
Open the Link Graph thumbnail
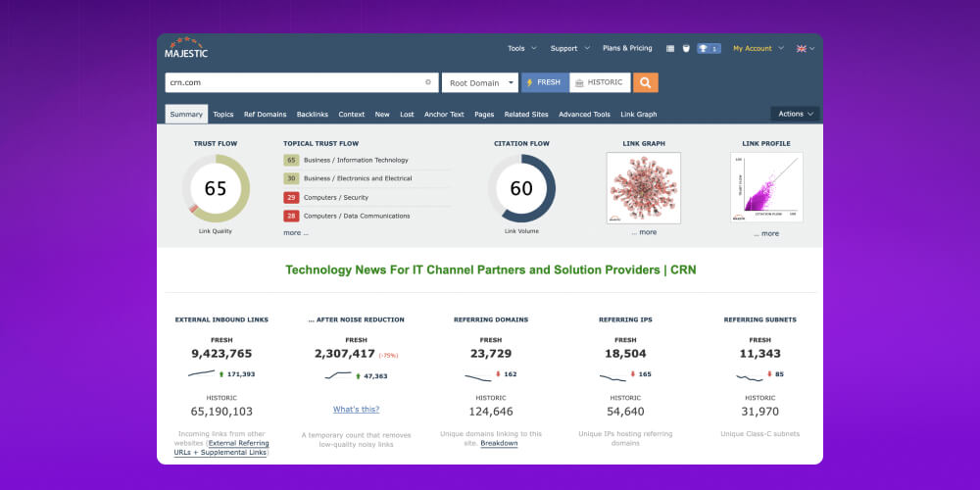point(644,188)
